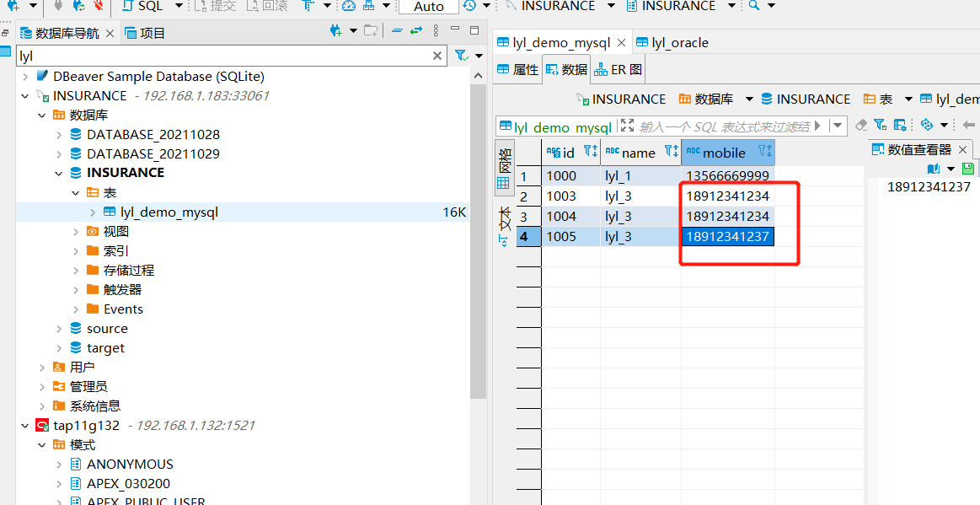Click the mobile column filter icon
The width and height of the screenshot is (980, 505).
pyautogui.click(x=764, y=152)
